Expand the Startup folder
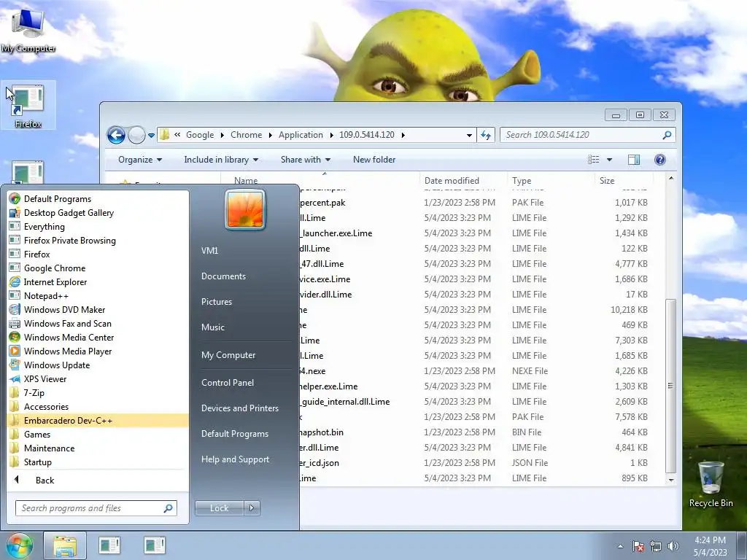Viewport: 747px width, 560px height. [38, 462]
